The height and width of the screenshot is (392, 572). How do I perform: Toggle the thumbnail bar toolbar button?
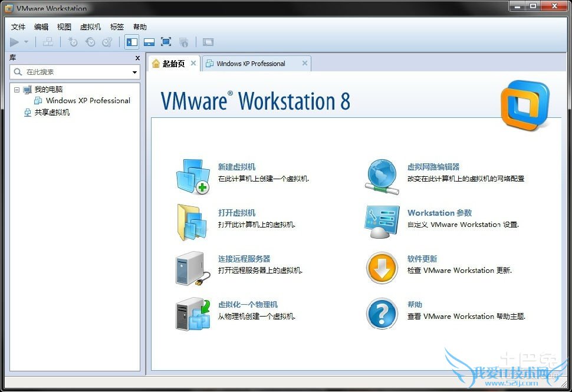coord(149,42)
